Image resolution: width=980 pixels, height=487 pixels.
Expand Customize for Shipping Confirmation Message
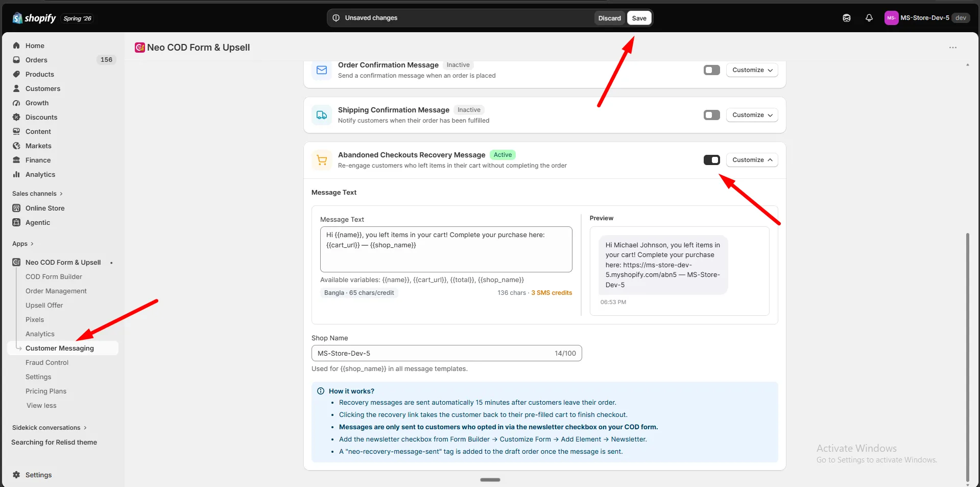752,115
